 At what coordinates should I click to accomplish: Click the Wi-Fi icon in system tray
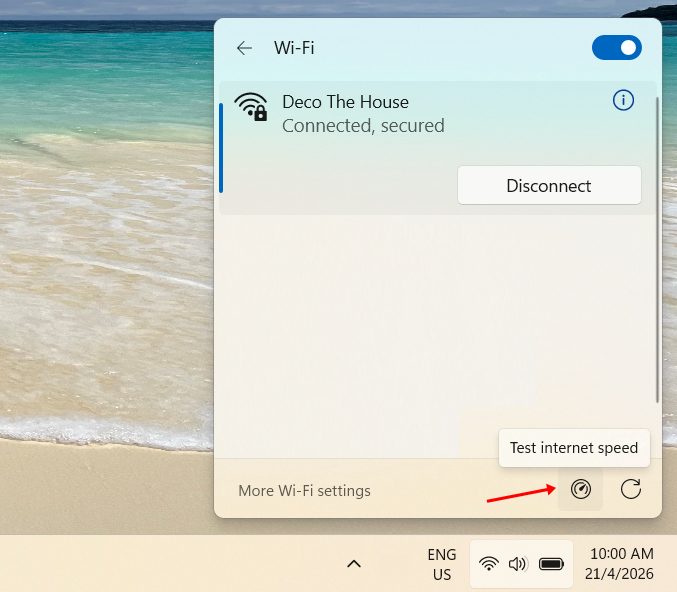click(489, 564)
